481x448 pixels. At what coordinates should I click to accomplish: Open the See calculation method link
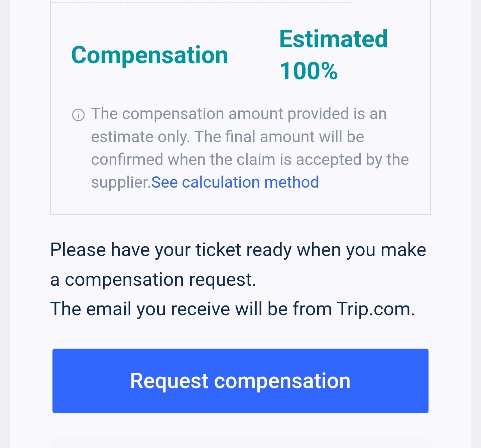tap(235, 182)
